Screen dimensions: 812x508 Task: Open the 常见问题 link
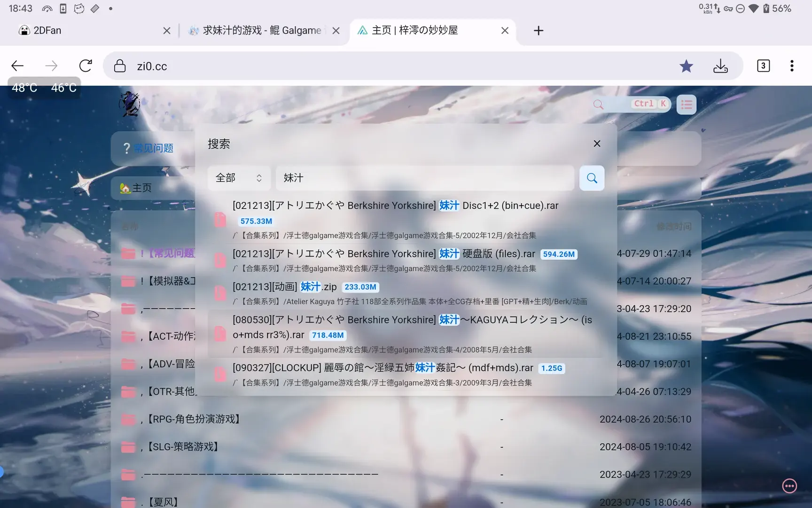coord(154,148)
